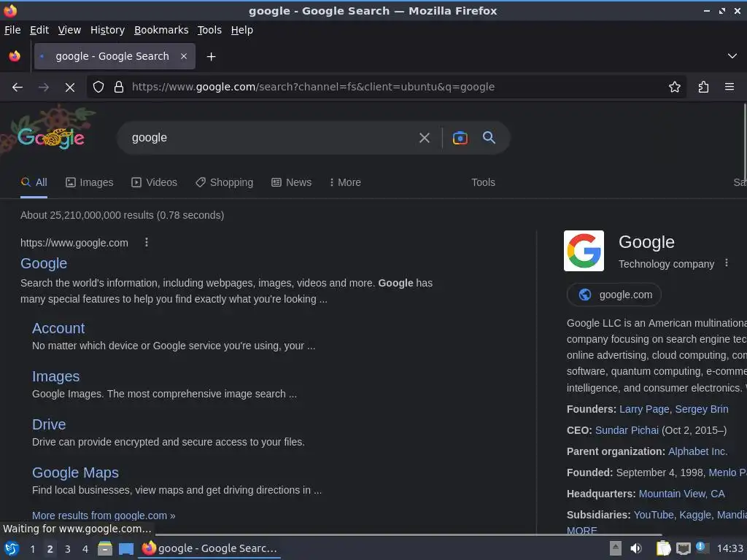Clear the Google search box text
Screen dimensions: 747x560
(425, 138)
